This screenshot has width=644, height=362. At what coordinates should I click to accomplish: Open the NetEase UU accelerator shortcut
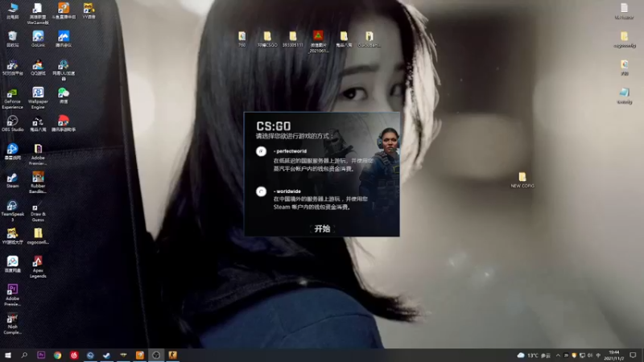point(64,70)
